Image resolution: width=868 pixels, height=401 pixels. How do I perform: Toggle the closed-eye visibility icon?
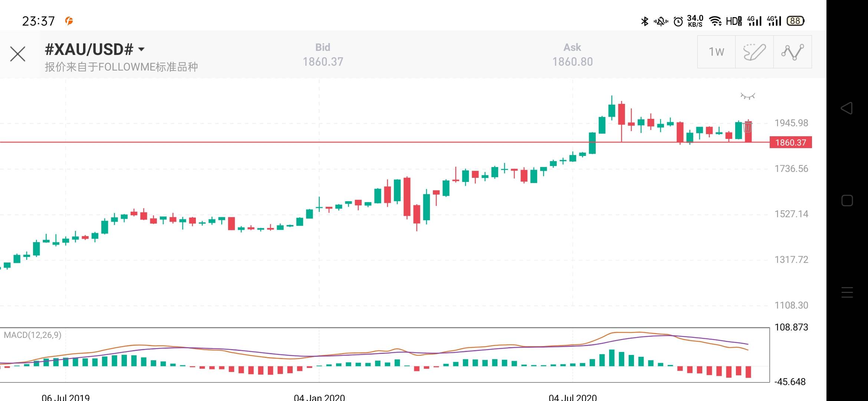(747, 97)
